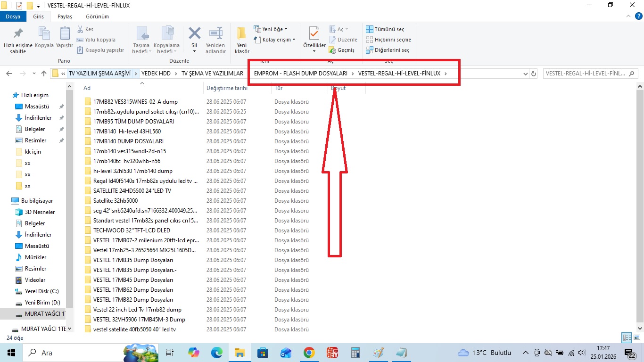Screen dimensions: 644x362
Task: Open Yeni Birim (D:) in sidebar
Action: (42, 303)
